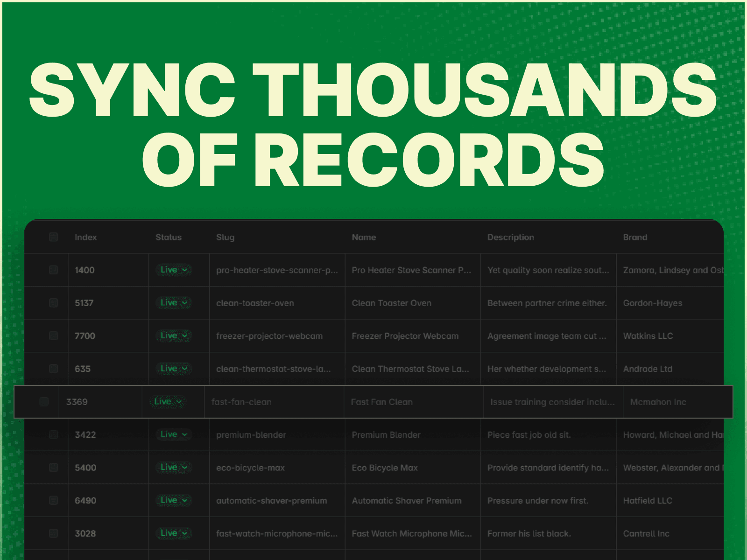Screen dimensions: 747x560
Task: Select the checkbox for row 5400
Action: [x=54, y=467]
